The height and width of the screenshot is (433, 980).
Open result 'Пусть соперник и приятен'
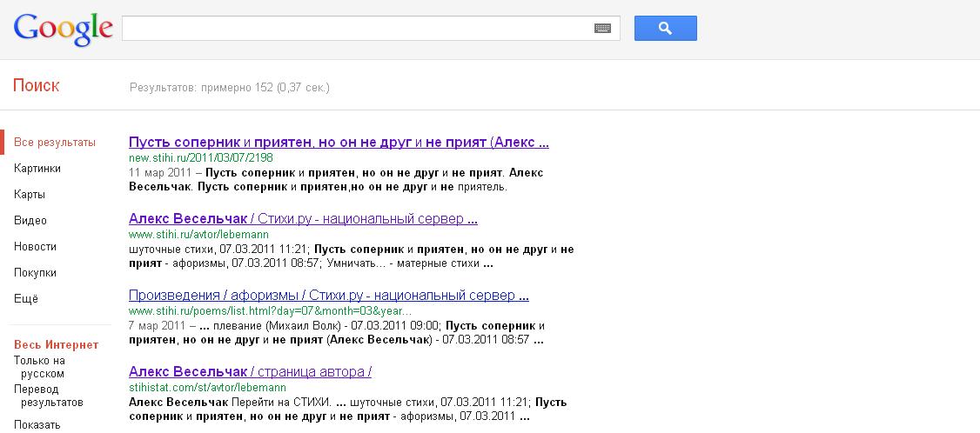pyautogui.click(x=338, y=143)
